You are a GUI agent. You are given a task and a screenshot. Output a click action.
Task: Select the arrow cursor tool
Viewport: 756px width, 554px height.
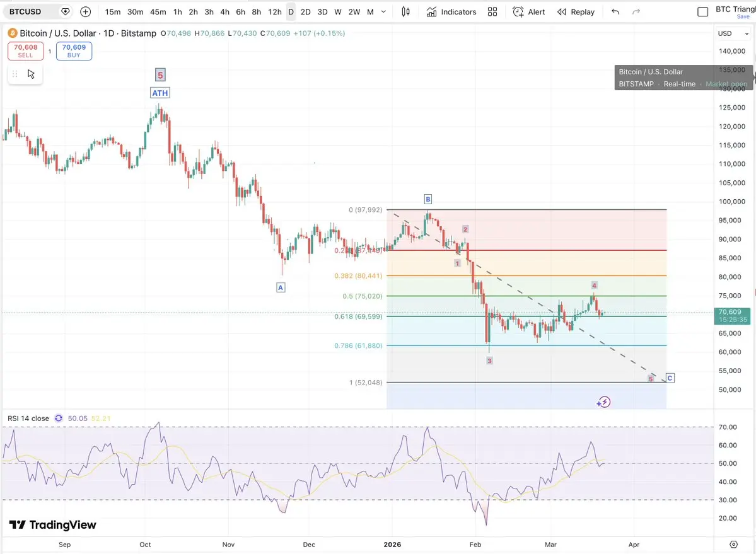(32, 74)
